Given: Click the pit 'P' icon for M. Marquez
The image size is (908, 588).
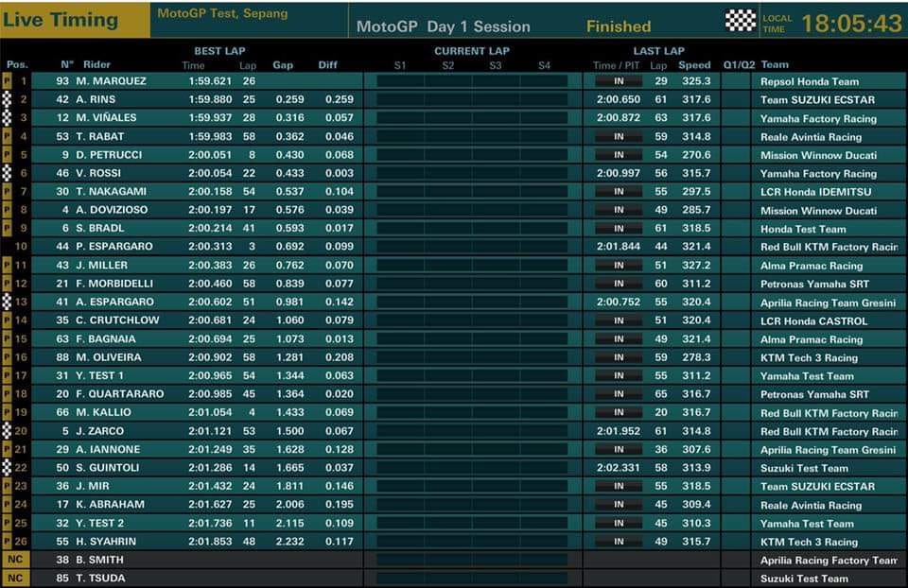Looking at the screenshot, I should (x=7, y=81).
